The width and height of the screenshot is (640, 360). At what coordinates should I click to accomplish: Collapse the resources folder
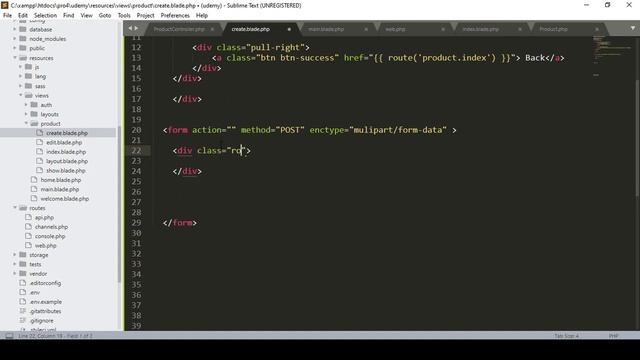15,58
